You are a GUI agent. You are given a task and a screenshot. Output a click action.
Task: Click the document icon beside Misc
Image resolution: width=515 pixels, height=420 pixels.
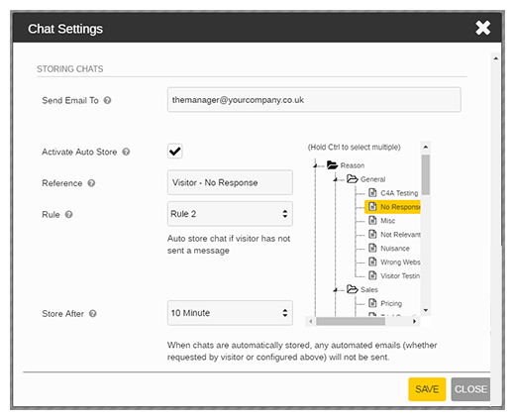pyautogui.click(x=372, y=220)
